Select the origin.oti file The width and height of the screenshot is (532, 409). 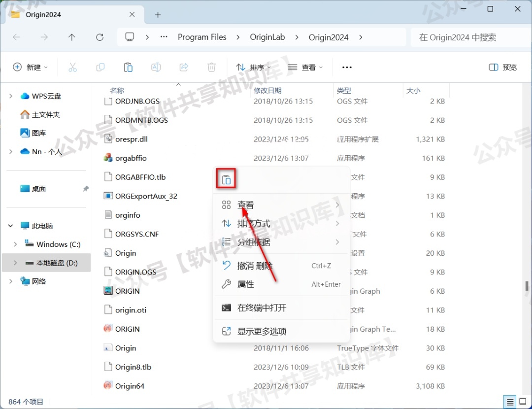[125, 310]
